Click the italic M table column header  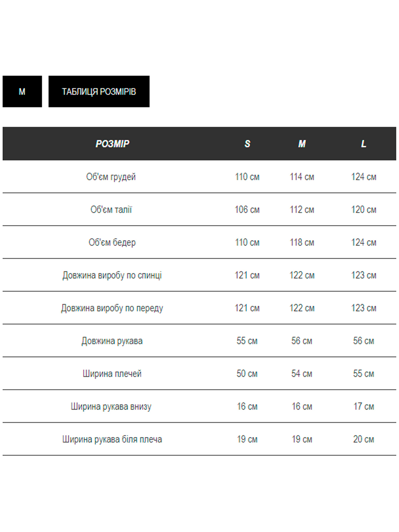tap(302, 144)
